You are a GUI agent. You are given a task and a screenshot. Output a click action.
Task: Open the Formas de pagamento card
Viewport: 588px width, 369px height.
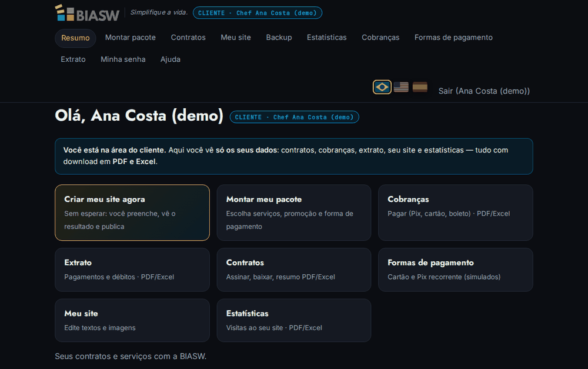pos(455,270)
